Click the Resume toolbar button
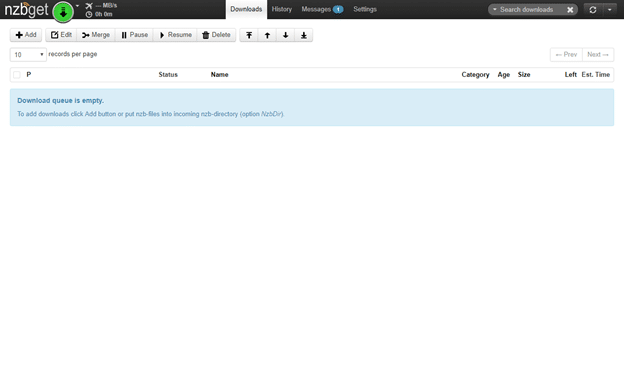Image resolution: width=624 pixels, height=392 pixels. pos(175,35)
